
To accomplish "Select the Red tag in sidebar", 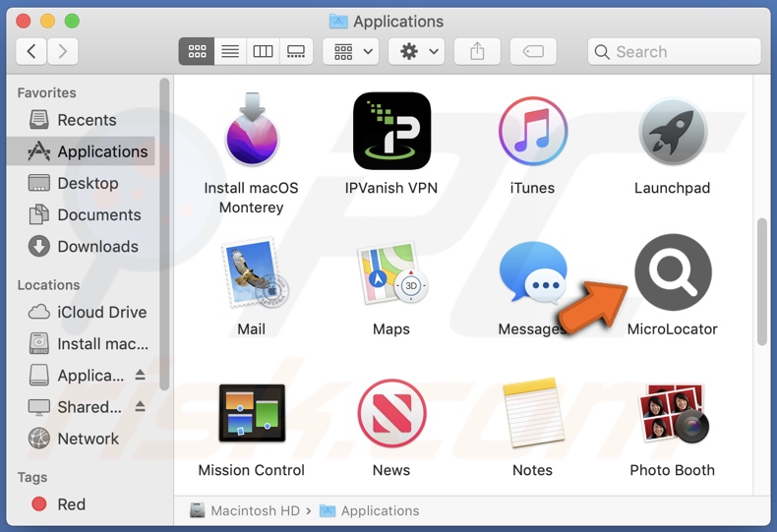I will point(82,504).
